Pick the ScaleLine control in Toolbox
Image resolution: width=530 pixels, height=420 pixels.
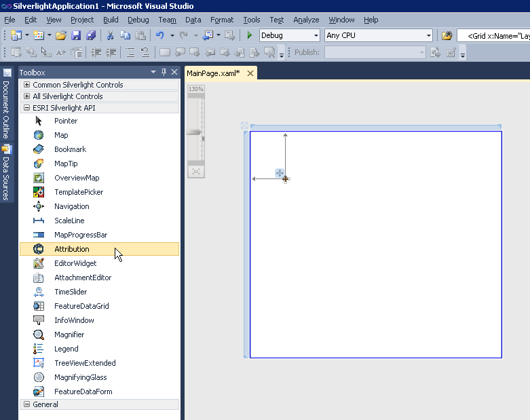pos(99,221)
